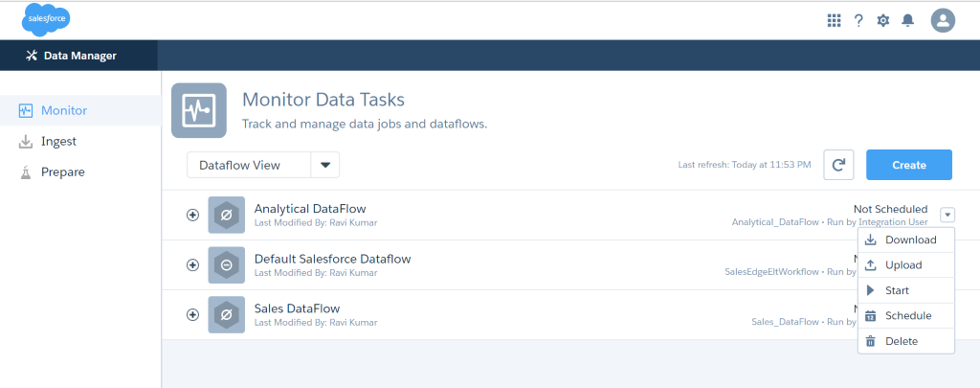Click the Prepare flask icon in sidebar
The width and height of the screenshot is (980, 388).
(x=26, y=172)
